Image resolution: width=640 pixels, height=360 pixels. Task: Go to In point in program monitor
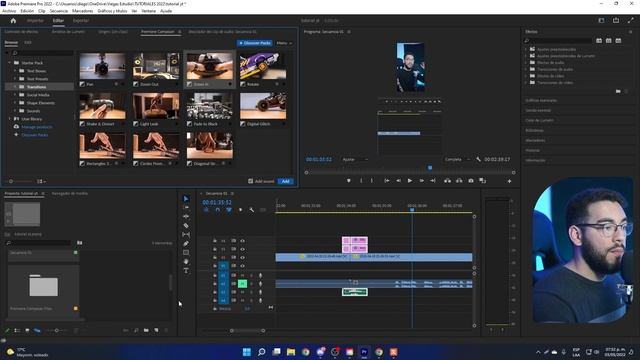387,180
